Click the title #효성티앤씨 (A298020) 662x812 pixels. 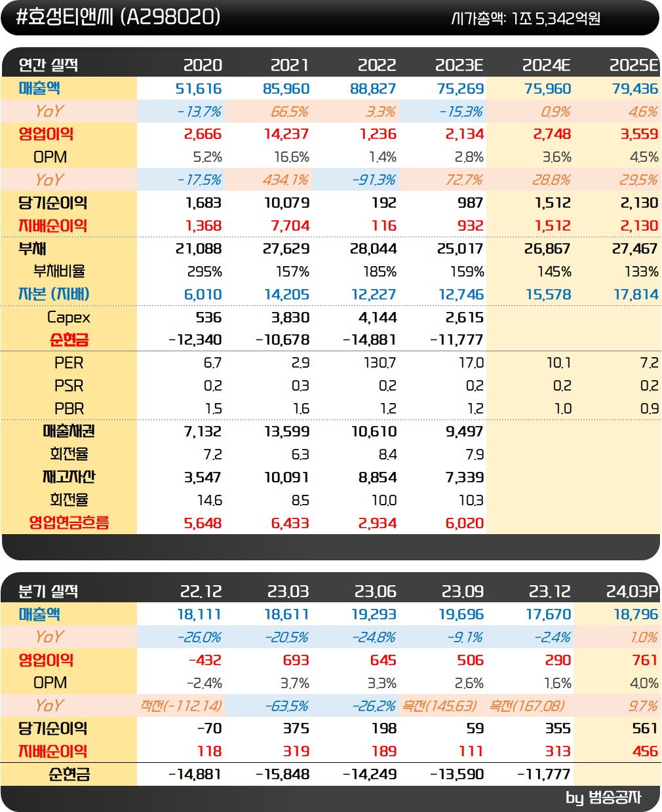[x=118, y=17]
